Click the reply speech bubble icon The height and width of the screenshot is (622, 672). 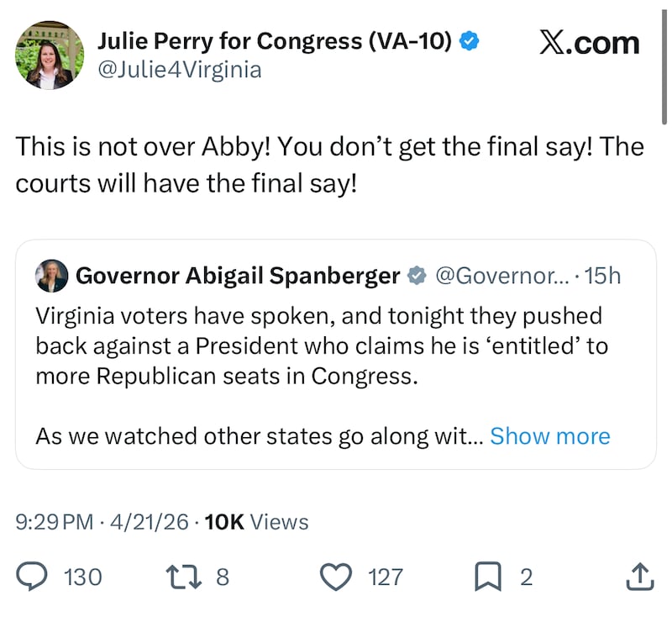point(32,577)
